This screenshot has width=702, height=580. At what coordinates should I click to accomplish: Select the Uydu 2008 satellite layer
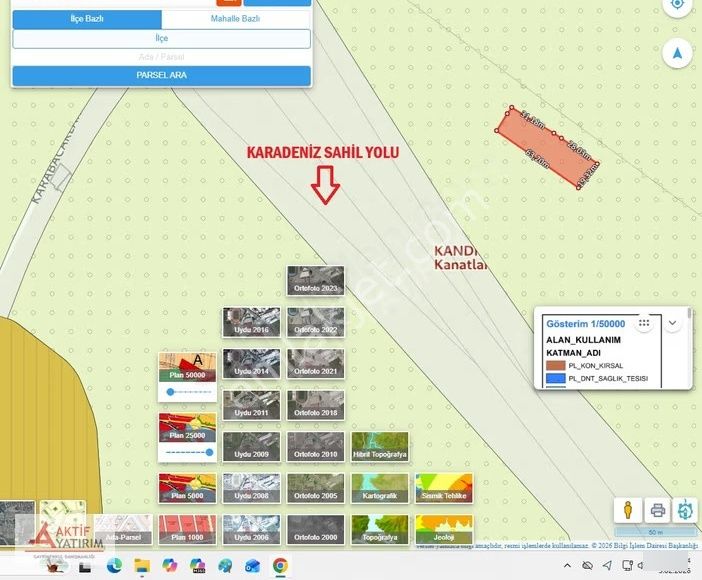(252, 488)
